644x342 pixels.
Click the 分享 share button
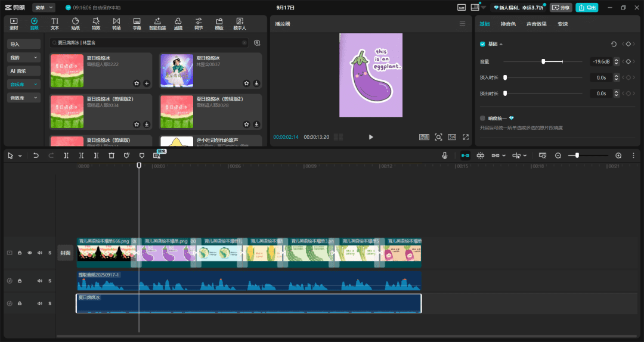click(x=561, y=7)
